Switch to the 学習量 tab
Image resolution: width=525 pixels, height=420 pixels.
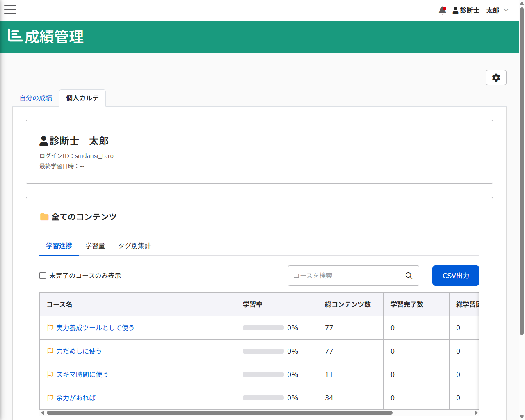95,246
